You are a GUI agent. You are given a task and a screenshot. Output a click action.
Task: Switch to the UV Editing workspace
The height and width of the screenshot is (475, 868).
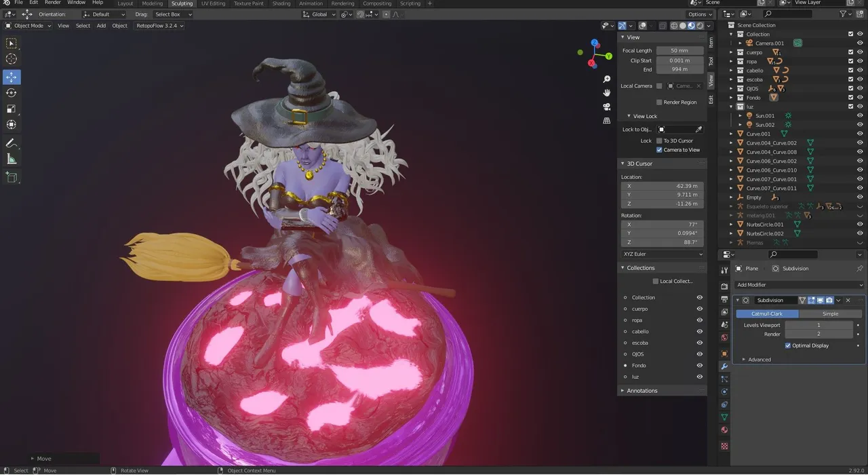coord(213,3)
